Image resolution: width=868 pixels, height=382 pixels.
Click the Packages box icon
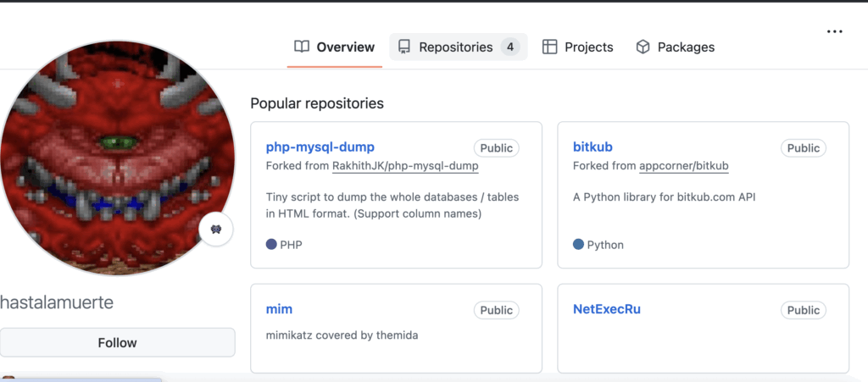pyautogui.click(x=643, y=47)
